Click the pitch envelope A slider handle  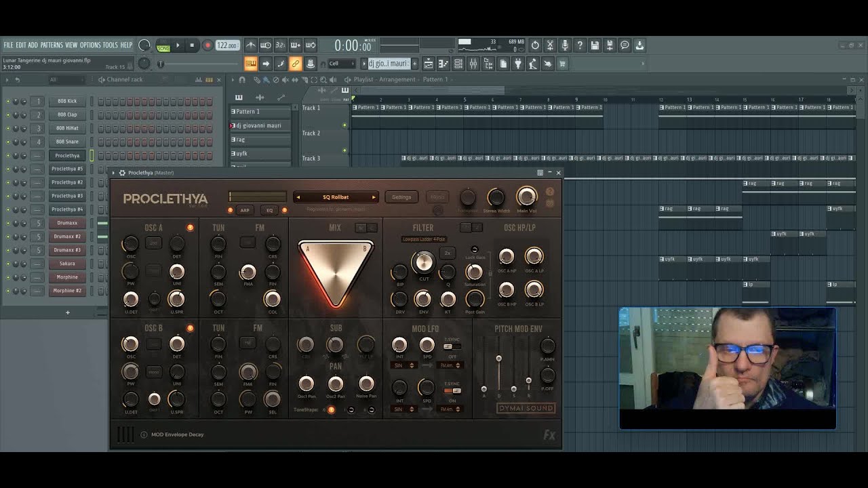click(484, 389)
